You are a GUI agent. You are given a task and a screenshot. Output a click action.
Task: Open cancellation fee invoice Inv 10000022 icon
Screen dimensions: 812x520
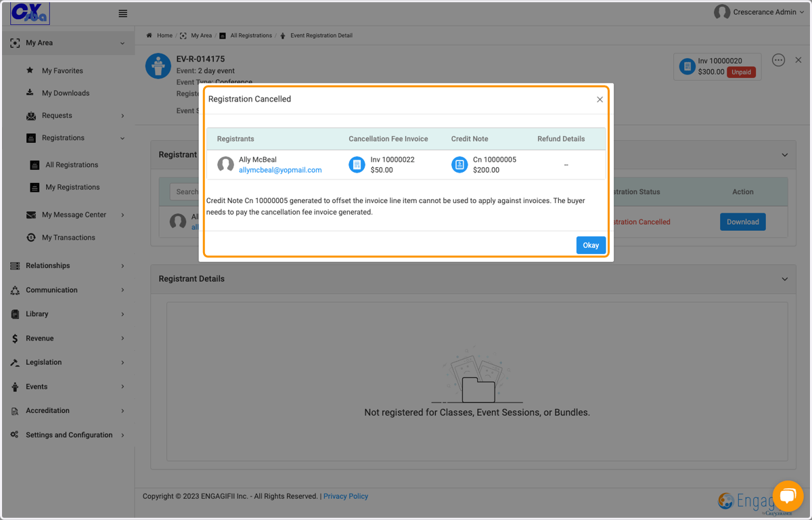[357, 165]
